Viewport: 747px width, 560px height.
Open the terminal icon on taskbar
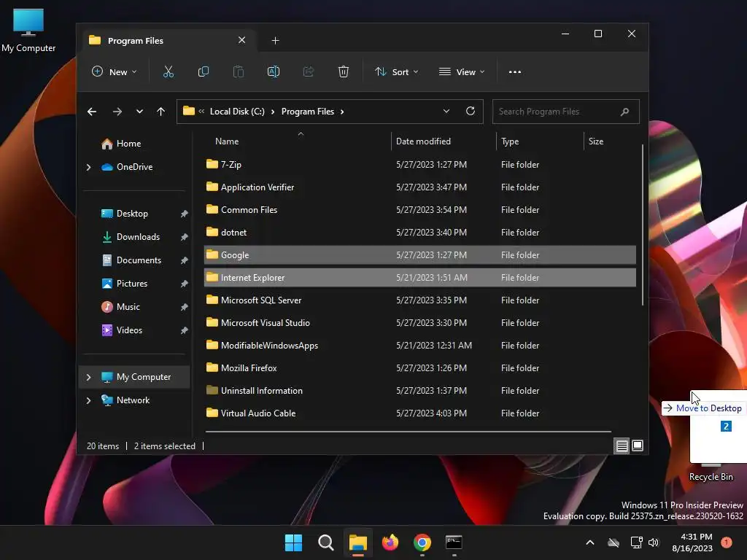454,542
